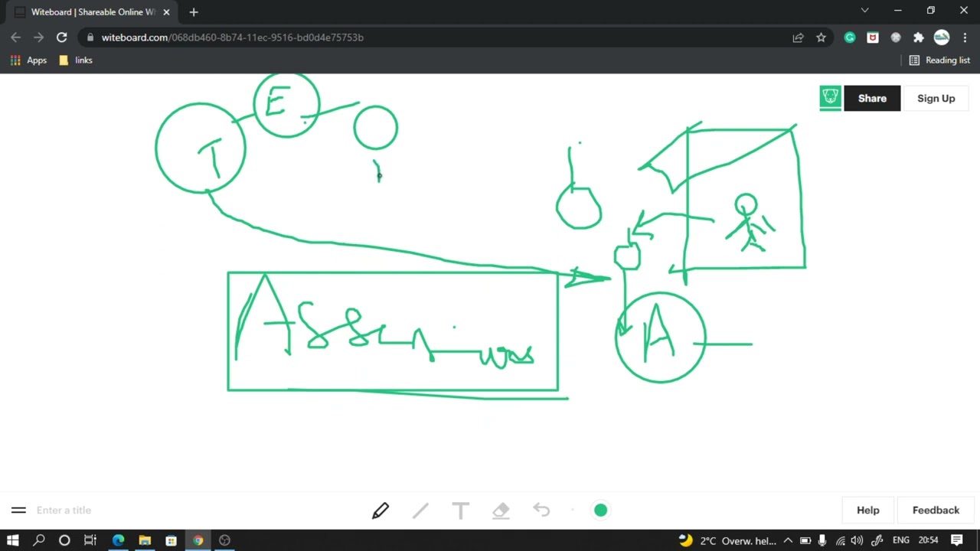Select the Eraser tool
This screenshot has width=980, height=551.
[x=501, y=510]
